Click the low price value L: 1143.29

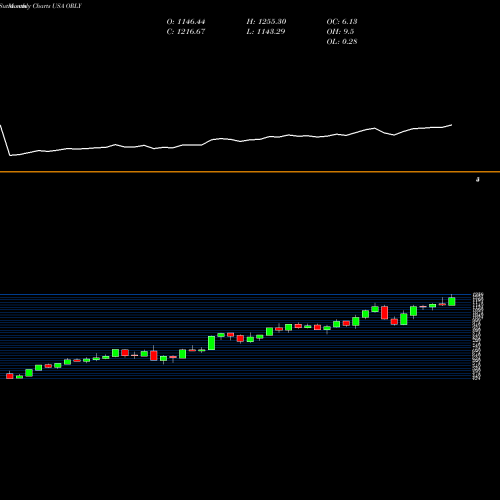(x=266, y=32)
